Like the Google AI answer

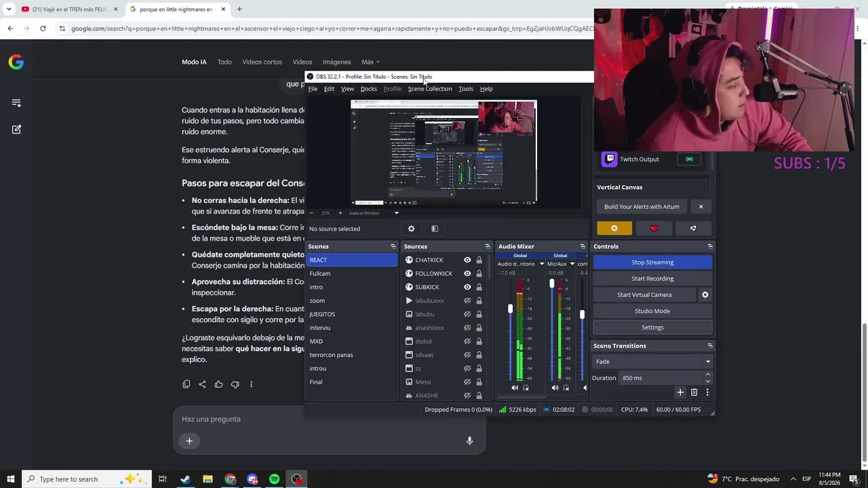click(x=218, y=384)
